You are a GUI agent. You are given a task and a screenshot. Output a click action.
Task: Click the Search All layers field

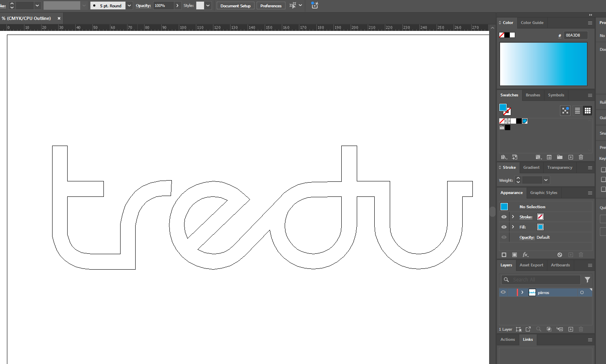click(x=541, y=279)
